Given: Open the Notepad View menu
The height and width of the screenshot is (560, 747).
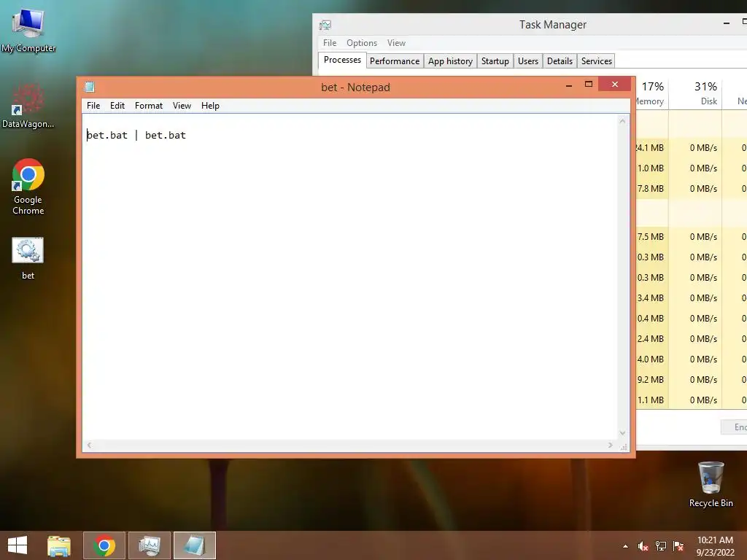Looking at the screenshot, I should tap(182, 106).
